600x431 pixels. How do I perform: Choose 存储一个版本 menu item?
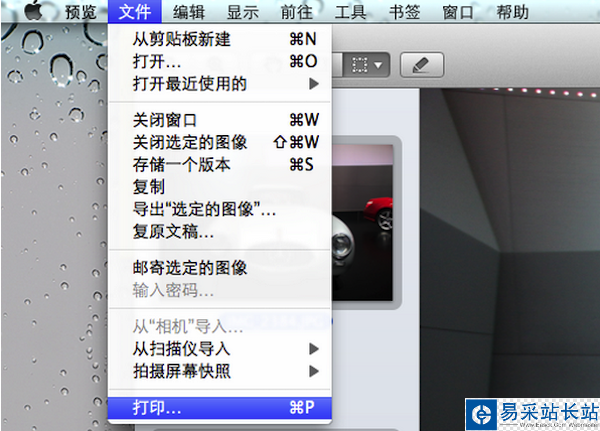click(x=220, y=165)
